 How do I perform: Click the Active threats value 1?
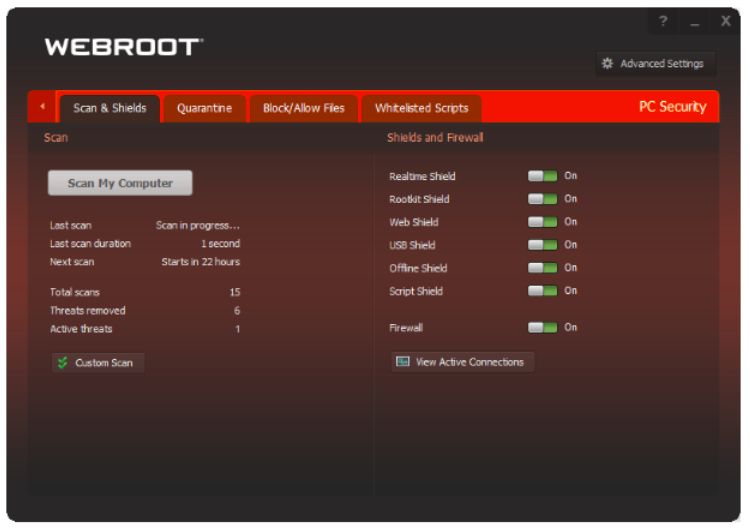(237, 329)
